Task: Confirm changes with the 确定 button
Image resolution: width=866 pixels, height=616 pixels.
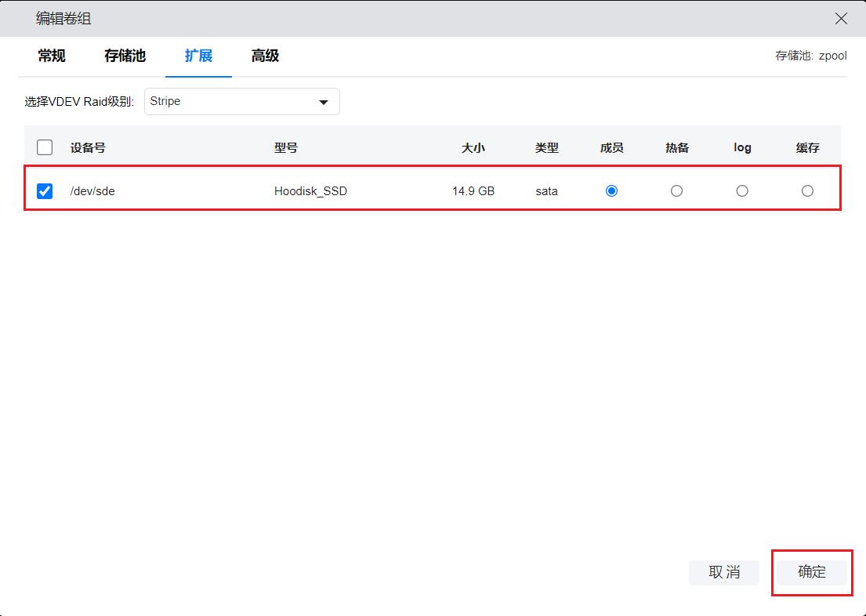Action: [811, 572]
